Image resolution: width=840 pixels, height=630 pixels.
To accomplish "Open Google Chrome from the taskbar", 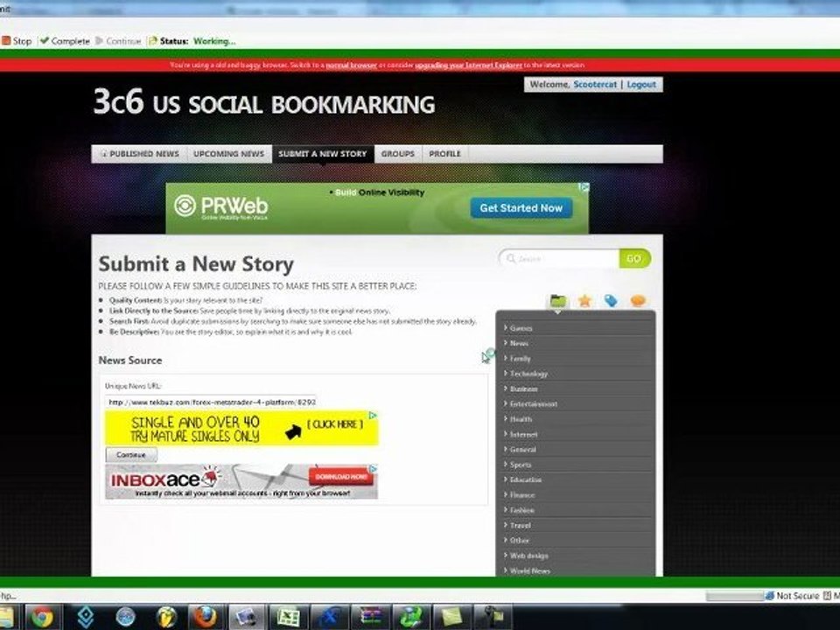I will pyautogui.click(x=42, y=617).
